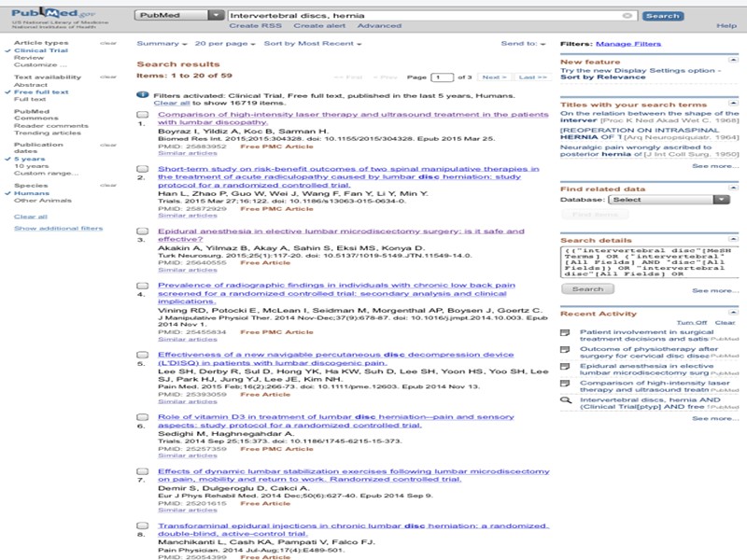
Task: Collapse the Recent Activity panel
Action: pyautogui.click(x=733, y=312)
